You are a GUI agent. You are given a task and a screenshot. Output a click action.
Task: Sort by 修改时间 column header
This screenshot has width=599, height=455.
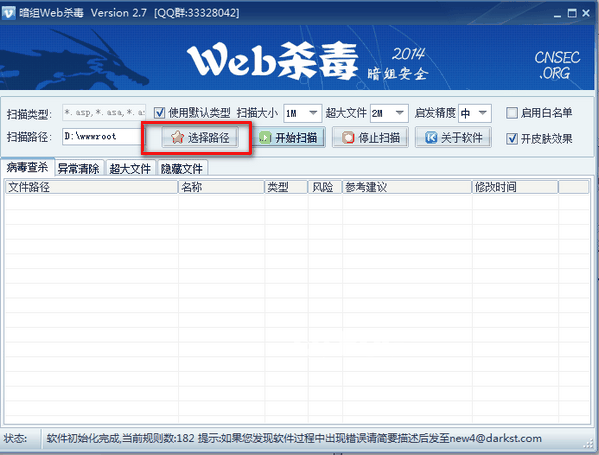[x=515, y=187]
